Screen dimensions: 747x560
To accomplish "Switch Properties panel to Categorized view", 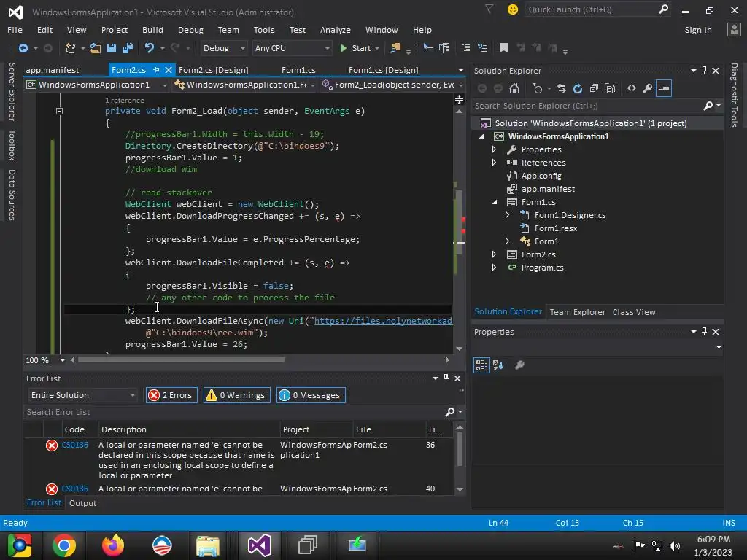I will click(x=481, y=365).
